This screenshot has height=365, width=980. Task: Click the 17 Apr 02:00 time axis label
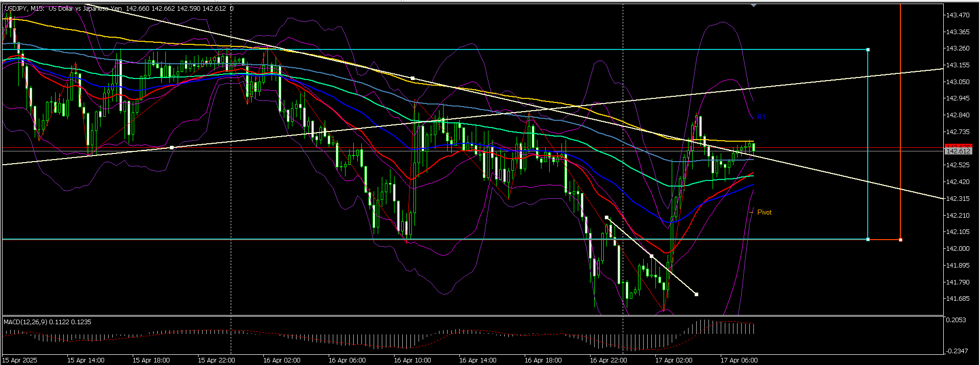tap(673, 360)
